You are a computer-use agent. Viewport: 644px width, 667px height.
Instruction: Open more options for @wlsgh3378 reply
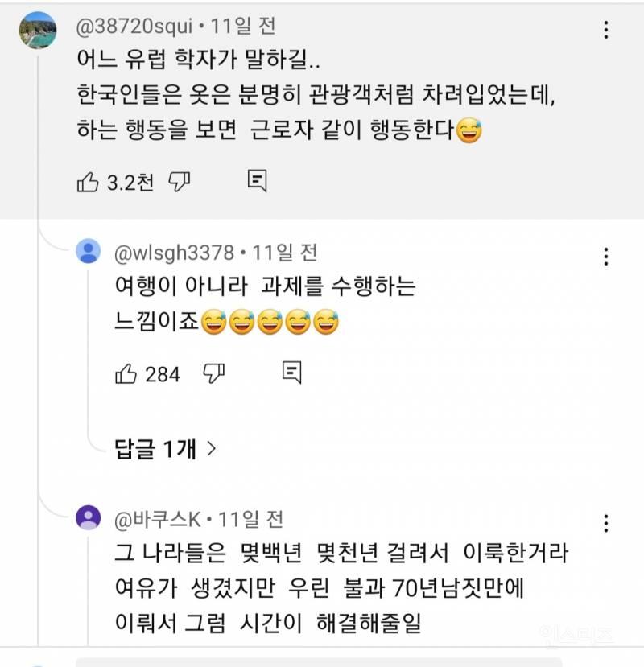tap(606, 257)
